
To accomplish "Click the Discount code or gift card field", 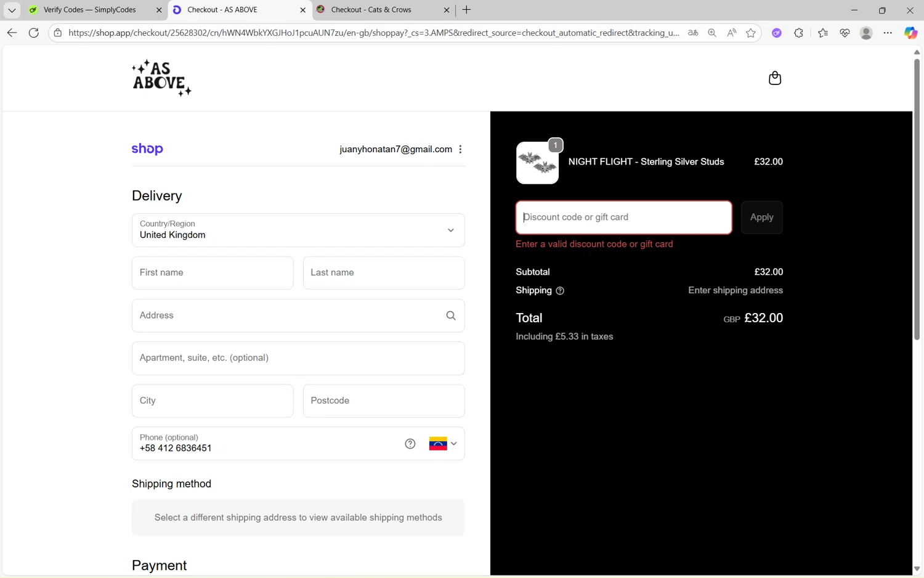I will point(623,218).
